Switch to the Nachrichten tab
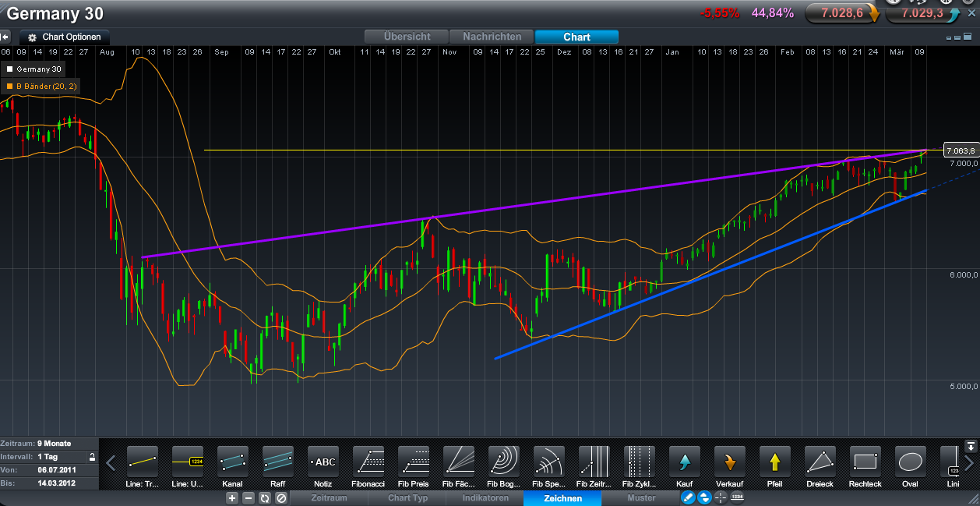The image size is (980, 506). 492,37
